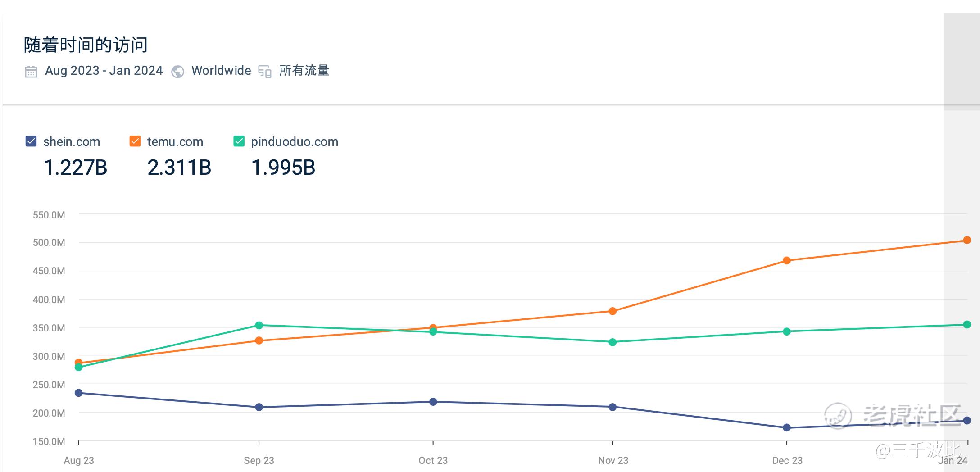Click the pinduoduo.com label text
The width and height of the screenshot is (980, 472).
pos(295,141)
